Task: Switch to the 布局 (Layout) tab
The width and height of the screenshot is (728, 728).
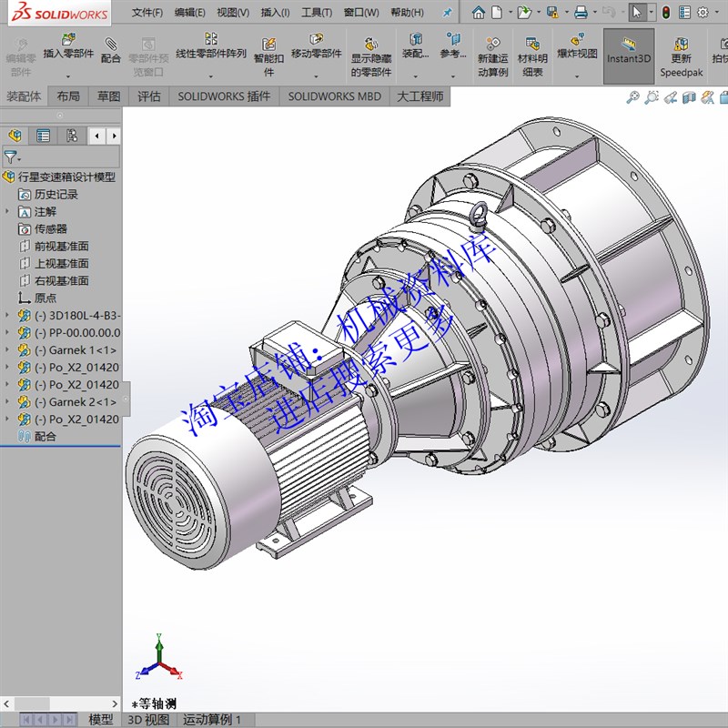Action: (x=68, y=96)
